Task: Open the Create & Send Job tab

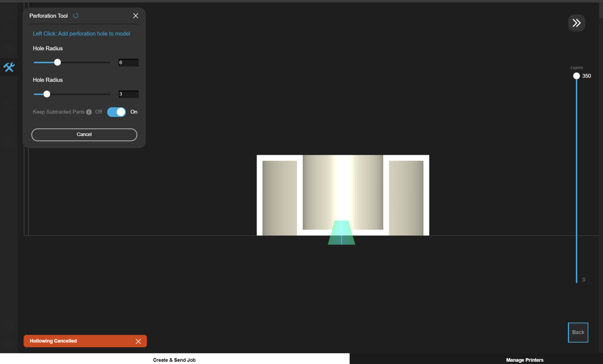Action: [174, 360]
